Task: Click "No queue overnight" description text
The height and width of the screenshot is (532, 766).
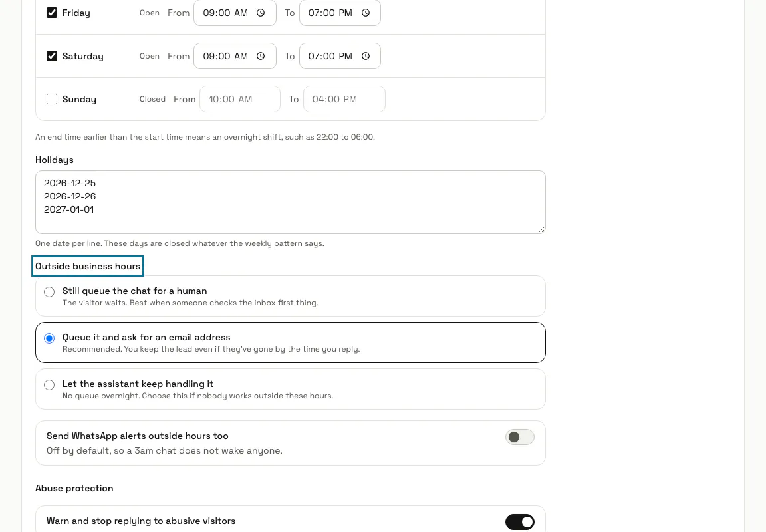Action: click(x=198, y=396)
